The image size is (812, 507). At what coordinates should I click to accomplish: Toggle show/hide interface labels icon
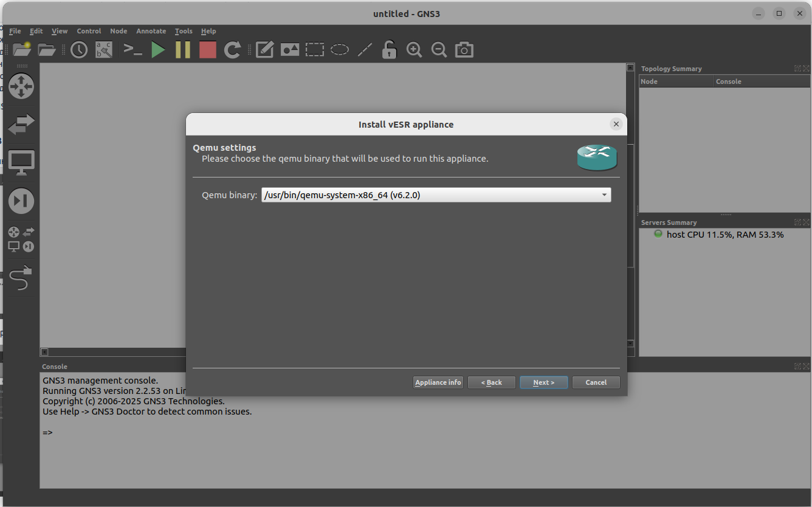coord(104,49)
